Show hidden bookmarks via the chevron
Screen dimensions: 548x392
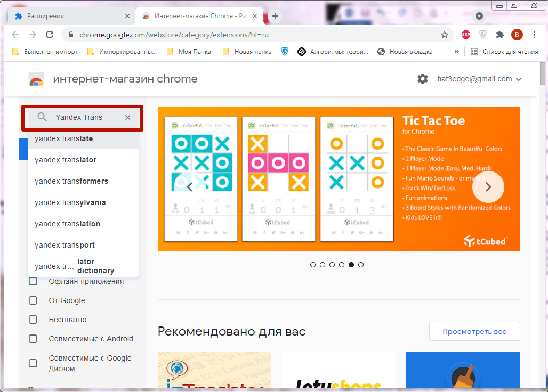(456, 52)
